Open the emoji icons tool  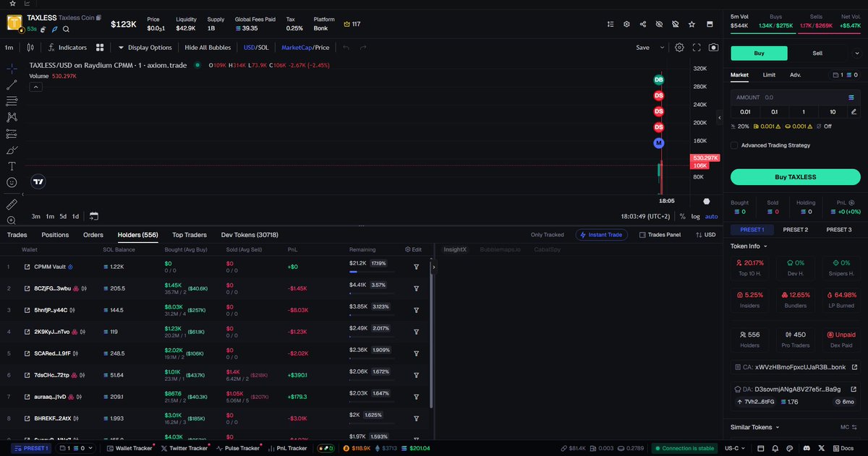pos(12,183)
